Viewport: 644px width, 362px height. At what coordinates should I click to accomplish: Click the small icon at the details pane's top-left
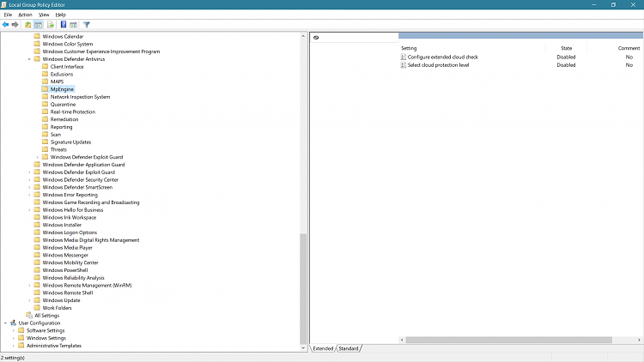316,38
